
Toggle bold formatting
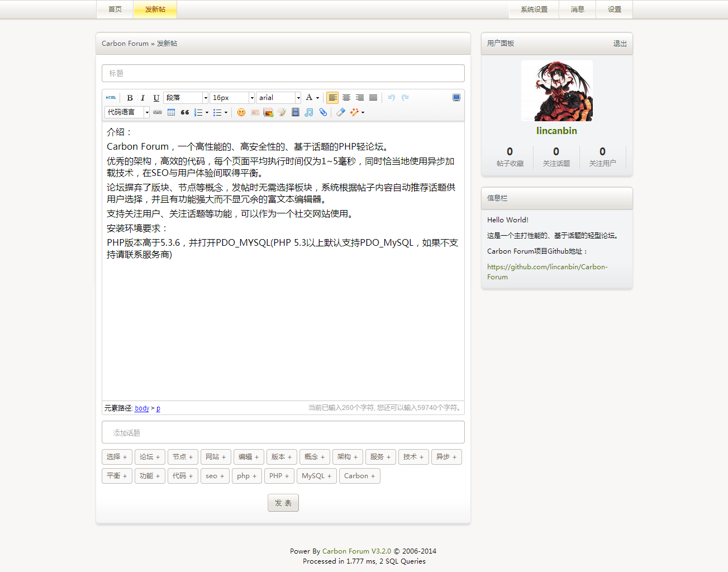click(130, 98)
